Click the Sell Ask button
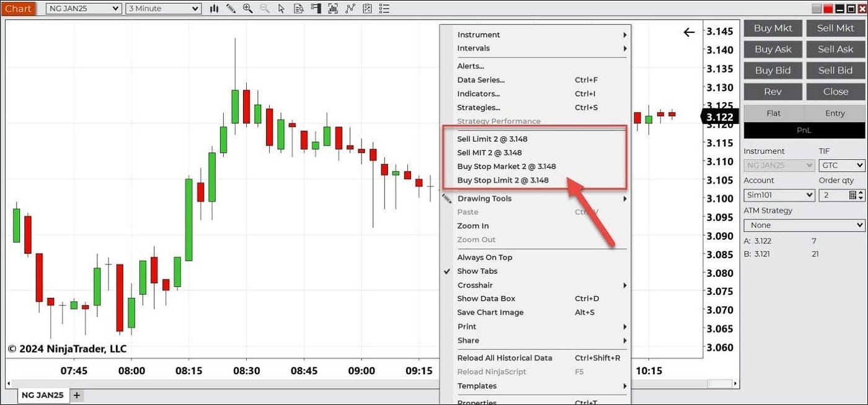868x405 pixels. coord(835,49)
